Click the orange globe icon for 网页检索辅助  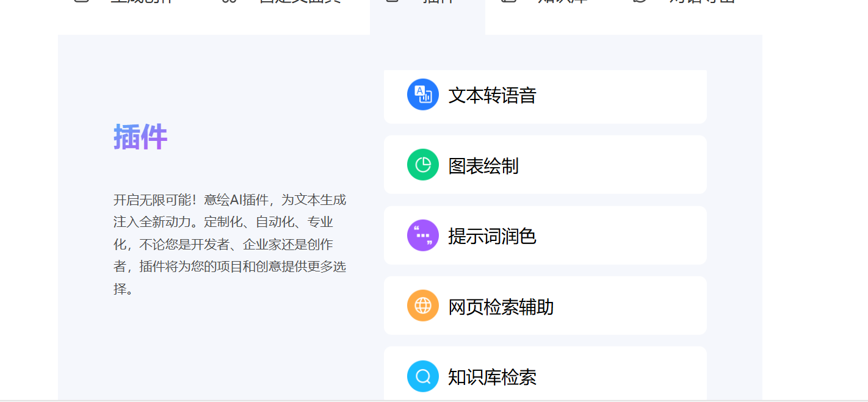[x=422, y=305]
